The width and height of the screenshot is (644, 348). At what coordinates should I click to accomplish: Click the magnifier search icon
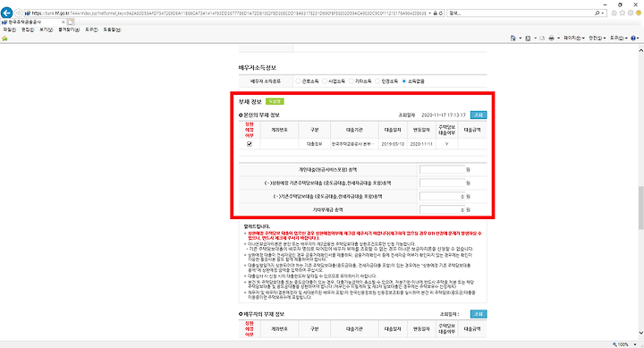coord(597,13)
